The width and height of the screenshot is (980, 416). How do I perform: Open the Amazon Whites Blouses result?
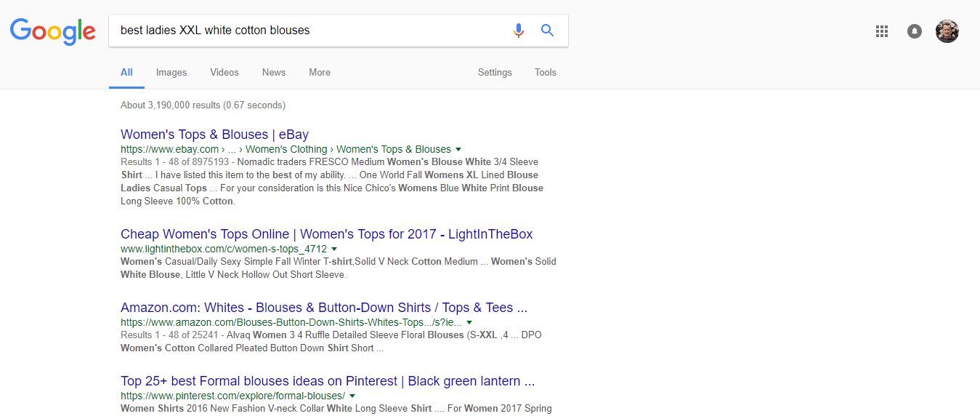[x=323, y=308]
